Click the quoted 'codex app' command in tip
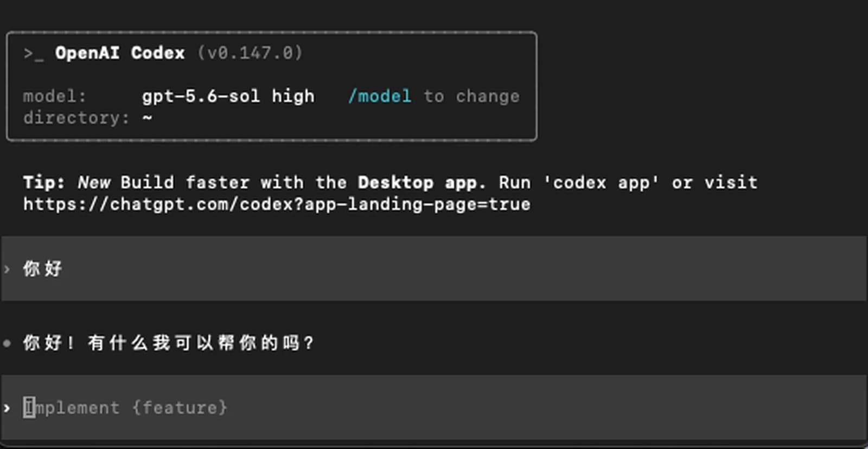Screen dimensions: 868x449 601,183
